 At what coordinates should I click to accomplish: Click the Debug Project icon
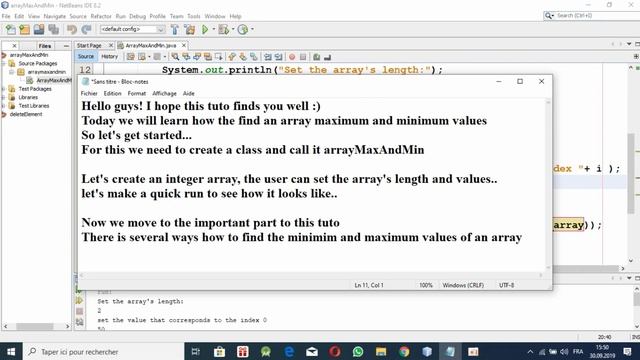click(224, 29)
